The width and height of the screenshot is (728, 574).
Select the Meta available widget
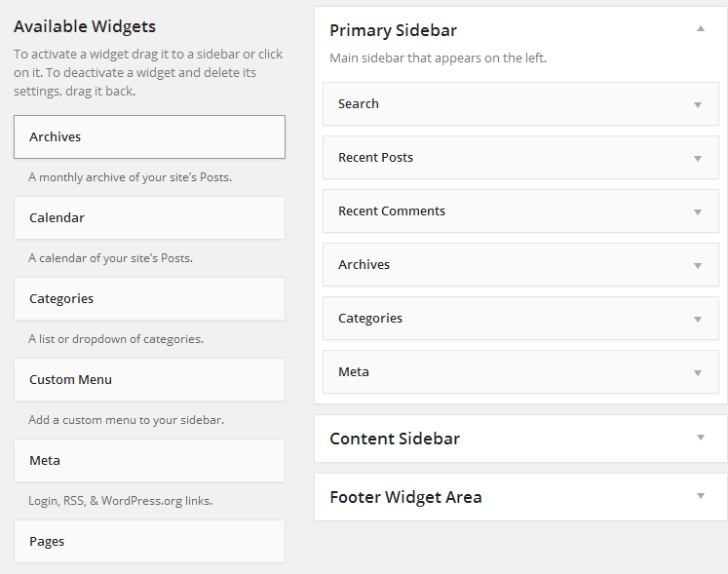click(149, 461)
